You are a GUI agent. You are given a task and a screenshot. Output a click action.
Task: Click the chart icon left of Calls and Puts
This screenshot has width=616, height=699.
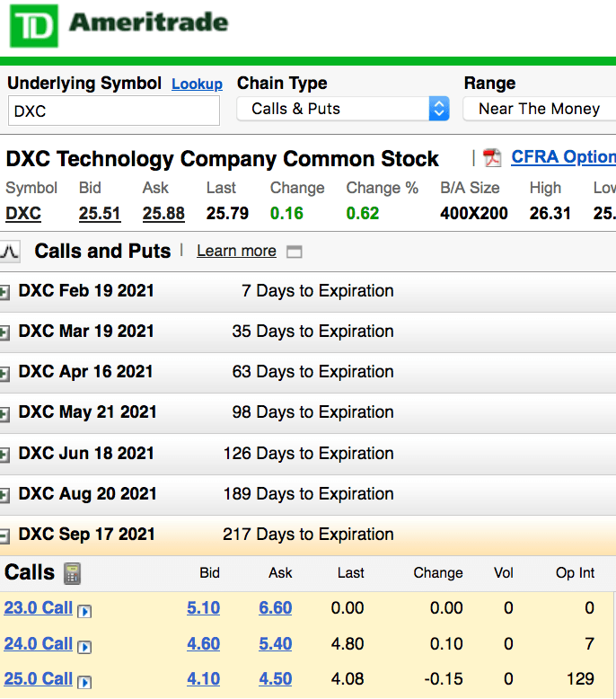pyautogui.click(x=10, y=252)
